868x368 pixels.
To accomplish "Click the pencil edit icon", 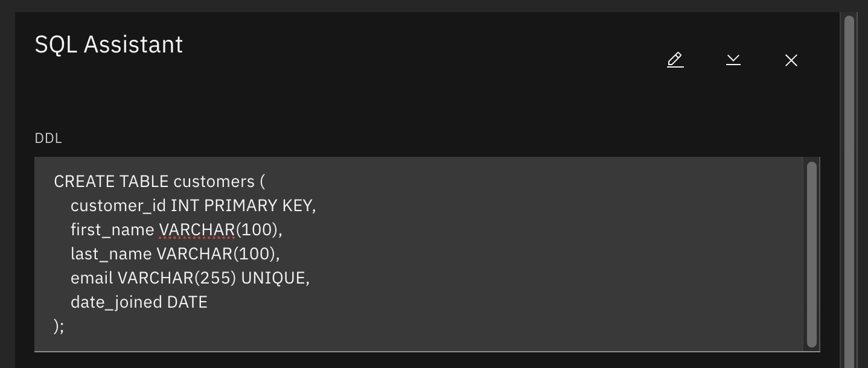I will (675, 60).
